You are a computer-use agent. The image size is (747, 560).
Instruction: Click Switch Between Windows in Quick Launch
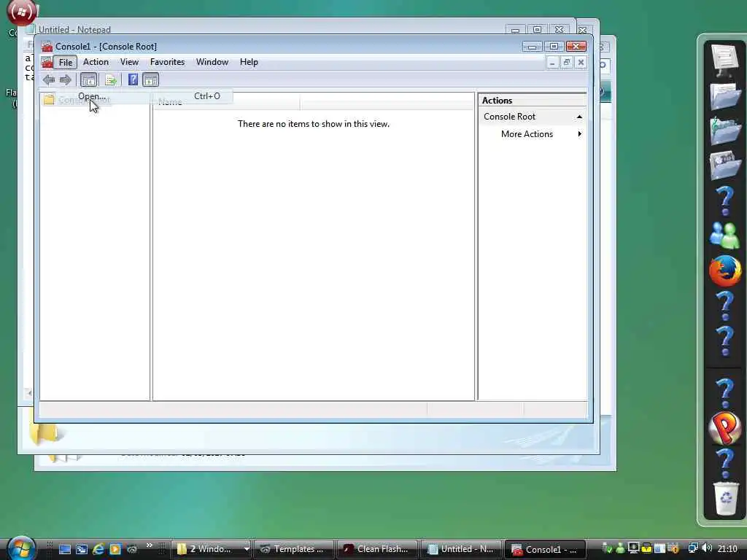pos(82,549)
